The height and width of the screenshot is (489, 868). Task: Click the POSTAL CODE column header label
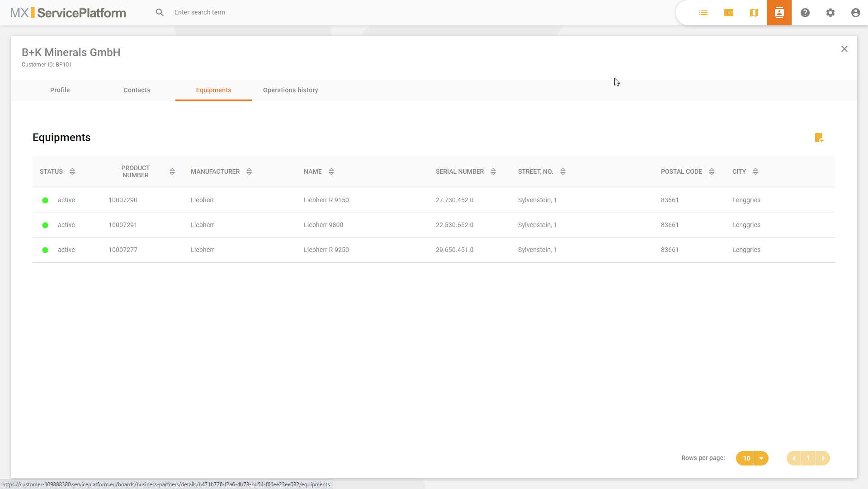tap(681, 171)
